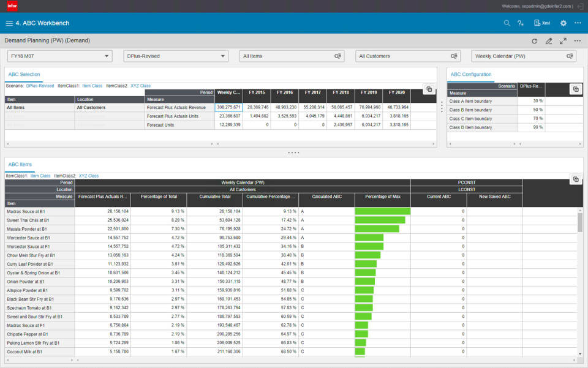Open the hamburger navigation menu
Image resolution: width=588 pixels, height=368 pixels.
(x=9, y=23)
